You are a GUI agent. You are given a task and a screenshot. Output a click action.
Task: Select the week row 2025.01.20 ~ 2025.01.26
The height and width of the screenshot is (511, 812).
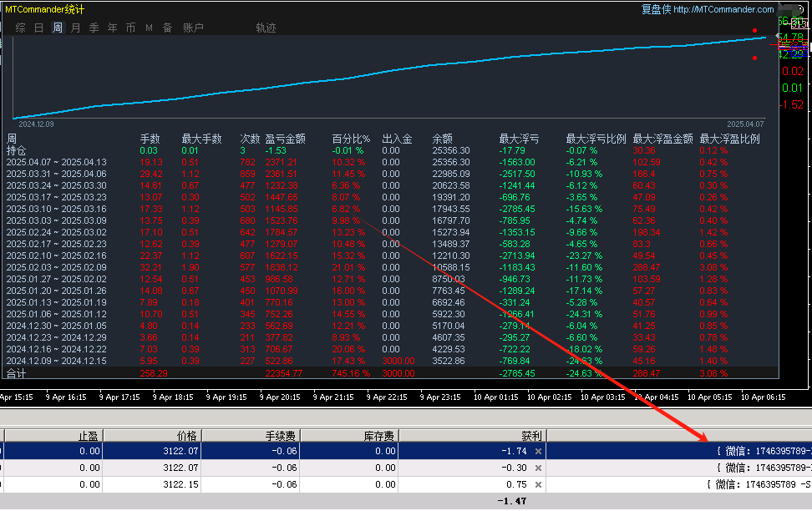(x=390, y=291)
